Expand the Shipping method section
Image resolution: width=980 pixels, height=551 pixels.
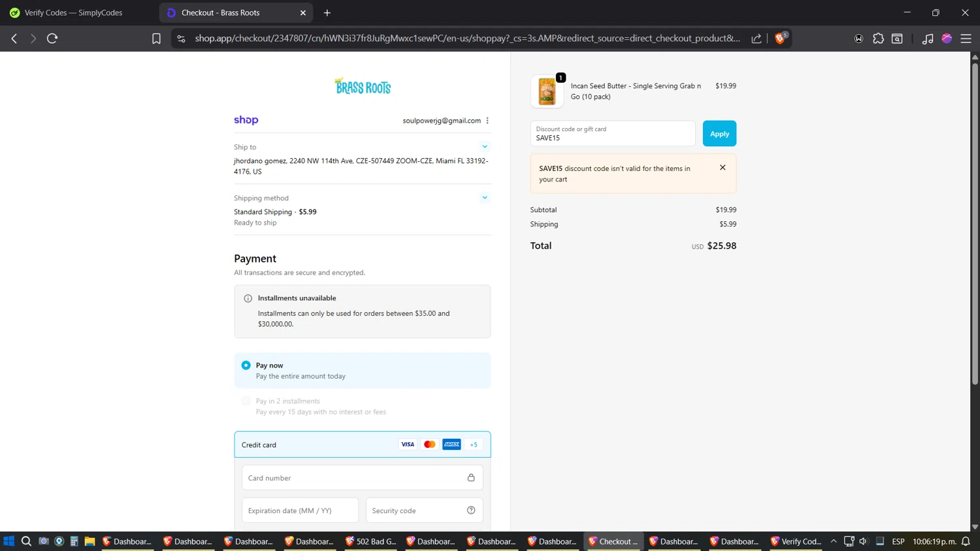(x=485, y=198)
